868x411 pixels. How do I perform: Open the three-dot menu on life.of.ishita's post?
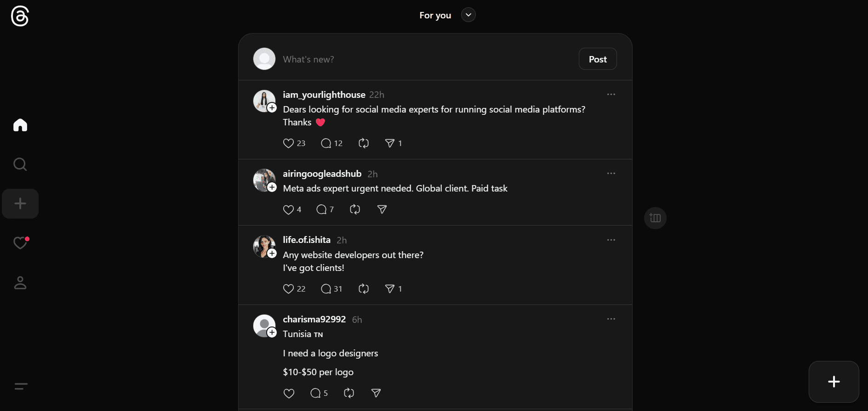(x=611, y=240)
